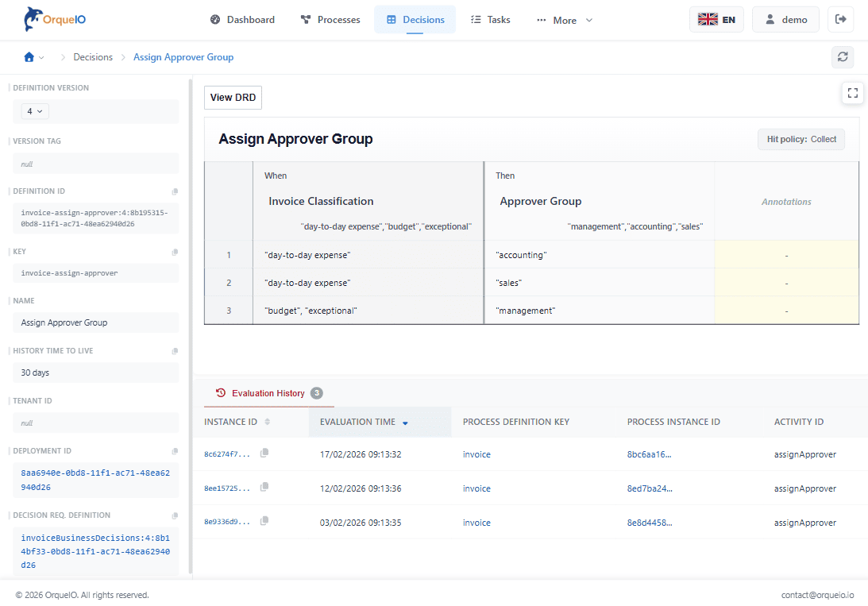Click rule 3 input "budget", "exceptional"
Image resolution: width=868 pixels, height=606 pixels.
368,311
